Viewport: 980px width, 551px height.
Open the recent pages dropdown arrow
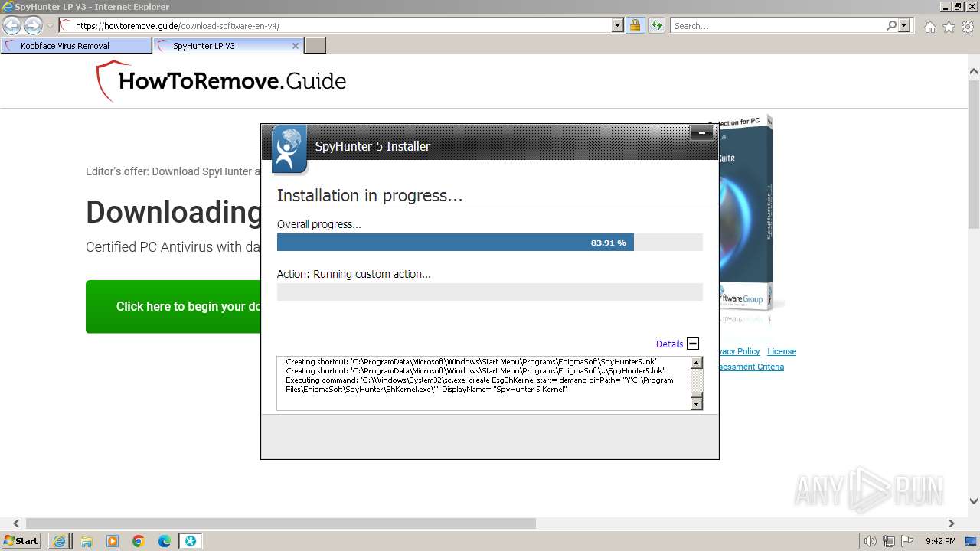tap(50, 26)
